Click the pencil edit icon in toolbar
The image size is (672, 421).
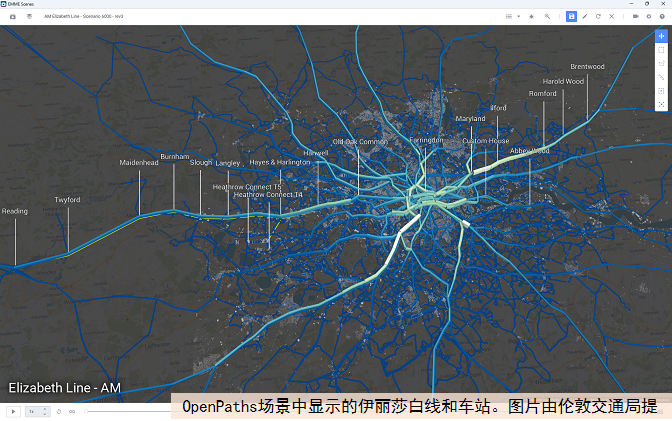click(585, 16)
